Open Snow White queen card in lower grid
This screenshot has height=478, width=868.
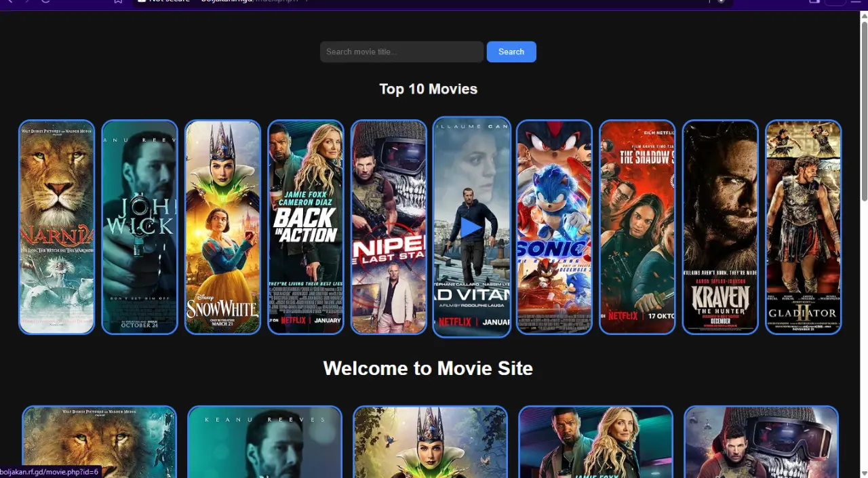(430, 442)
